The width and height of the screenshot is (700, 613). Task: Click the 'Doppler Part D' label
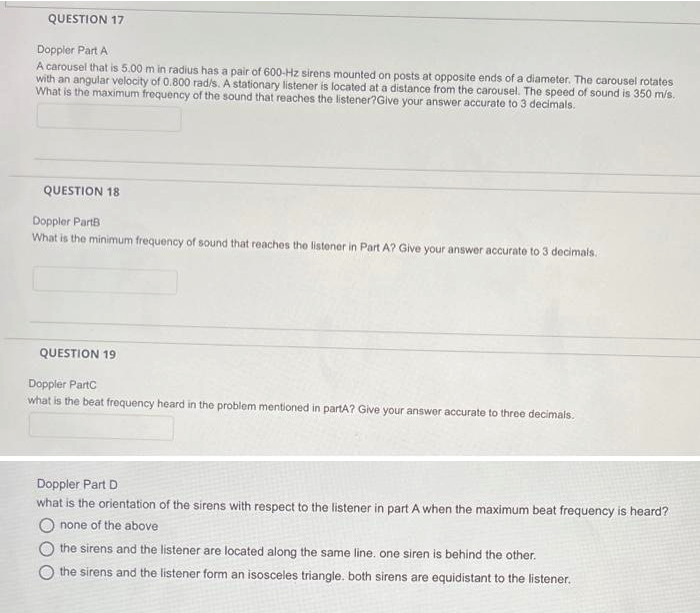pos(77,484)
